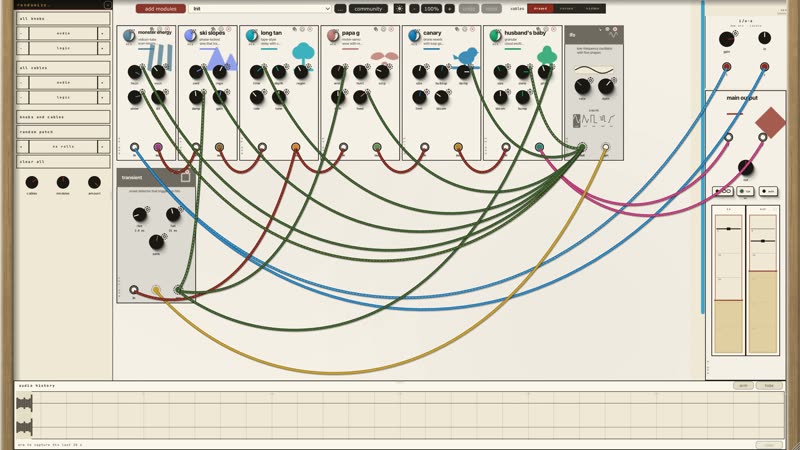
Task: Duplicate the canary module via header icon
Action: click(x=457, y=30)
